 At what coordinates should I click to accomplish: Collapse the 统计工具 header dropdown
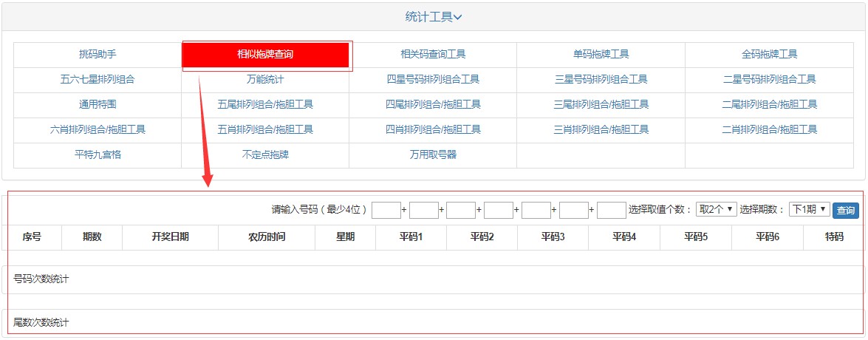(x=434, y=17)
